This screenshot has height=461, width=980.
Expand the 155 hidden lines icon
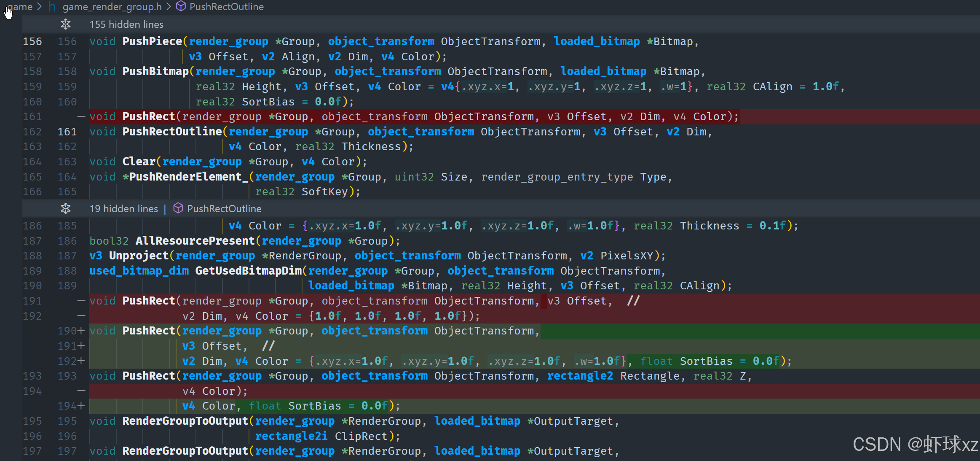[65, 24]
